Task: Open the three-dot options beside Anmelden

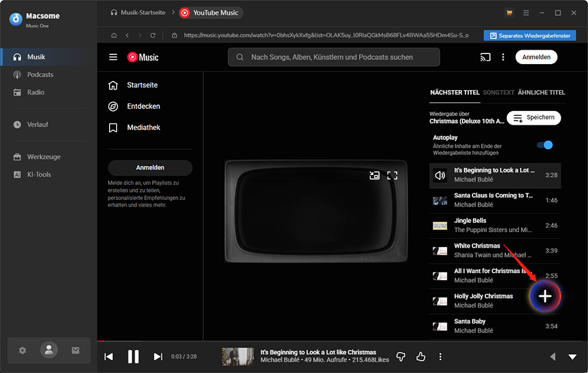Action: (503, 57)
